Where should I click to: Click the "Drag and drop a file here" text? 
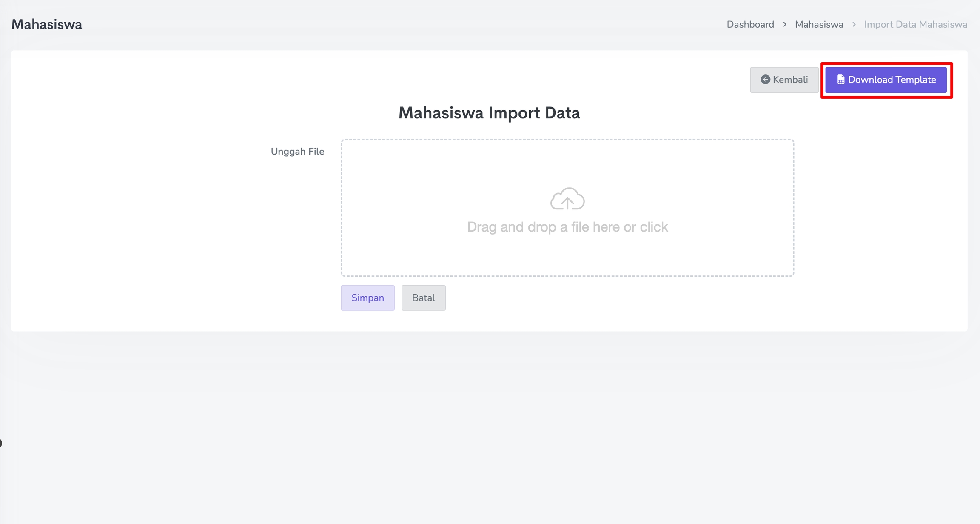click(x=567, y=227)
